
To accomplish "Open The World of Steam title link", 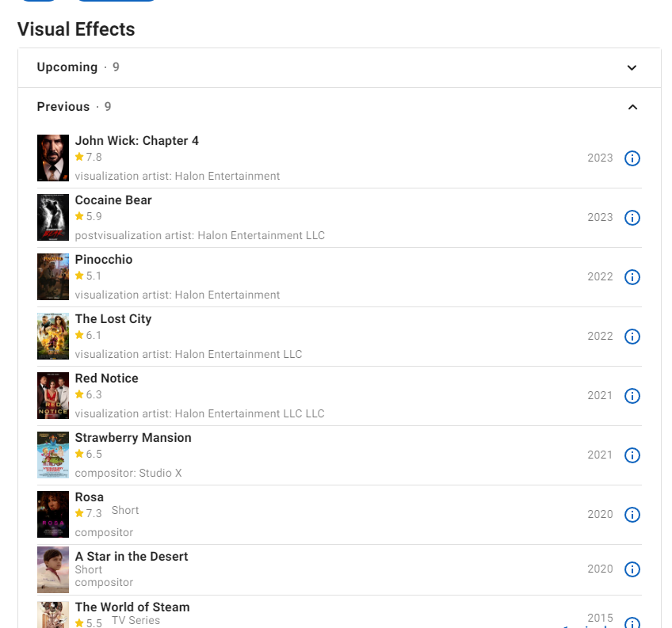I will pos(132,607).
